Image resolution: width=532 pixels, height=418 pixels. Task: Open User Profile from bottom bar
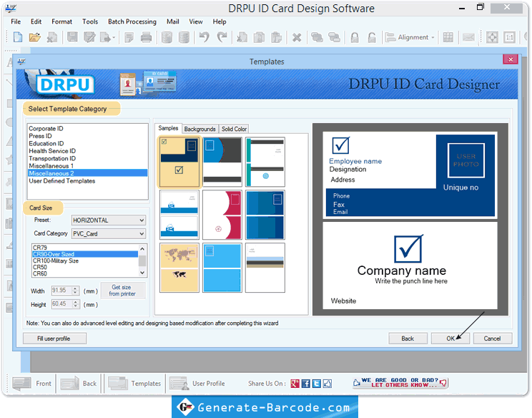(x=197, y=384)
